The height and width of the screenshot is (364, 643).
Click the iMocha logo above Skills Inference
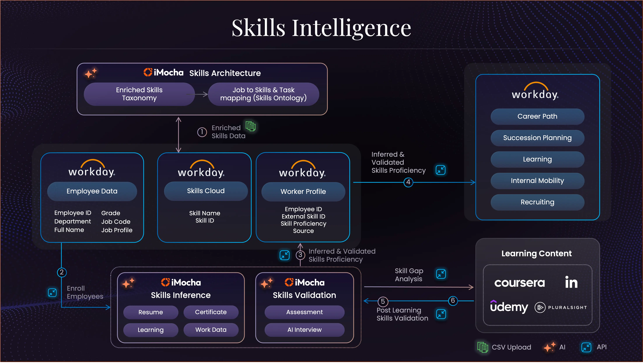tap(181, 283)
